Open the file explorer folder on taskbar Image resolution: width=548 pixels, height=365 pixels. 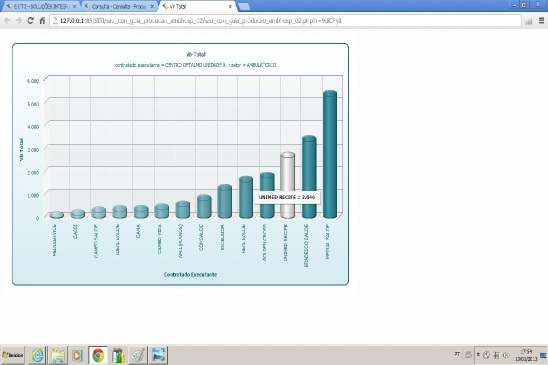pos(58,355)
